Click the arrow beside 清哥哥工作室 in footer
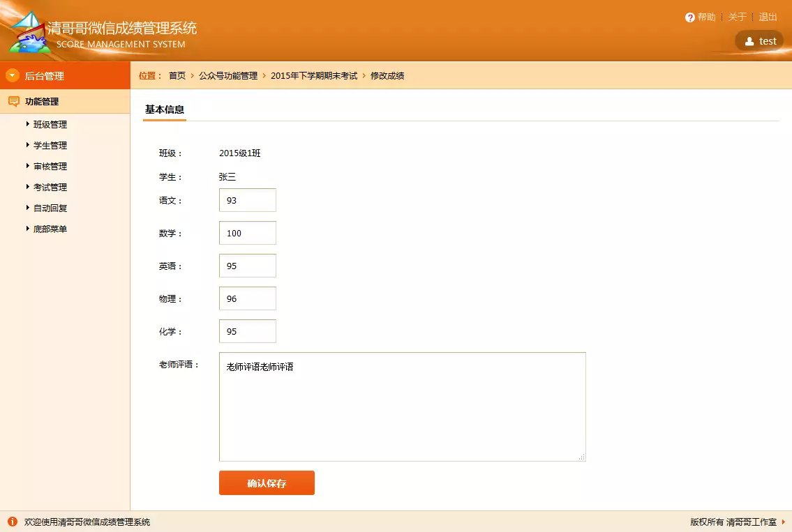Viewport: 792px width, 532px height. (784, 522)
